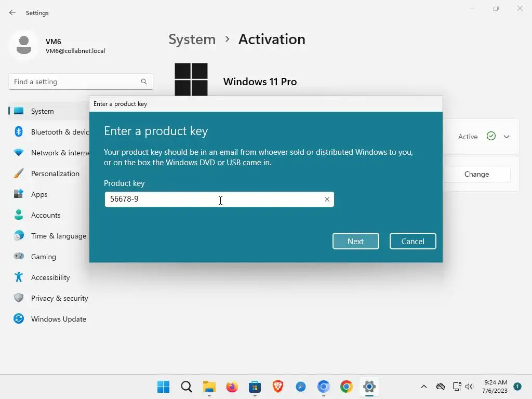Open Privacy & security settings
The height and width of the screenshot is (399, 532).
pyautogui.click(x=49, y=298)
